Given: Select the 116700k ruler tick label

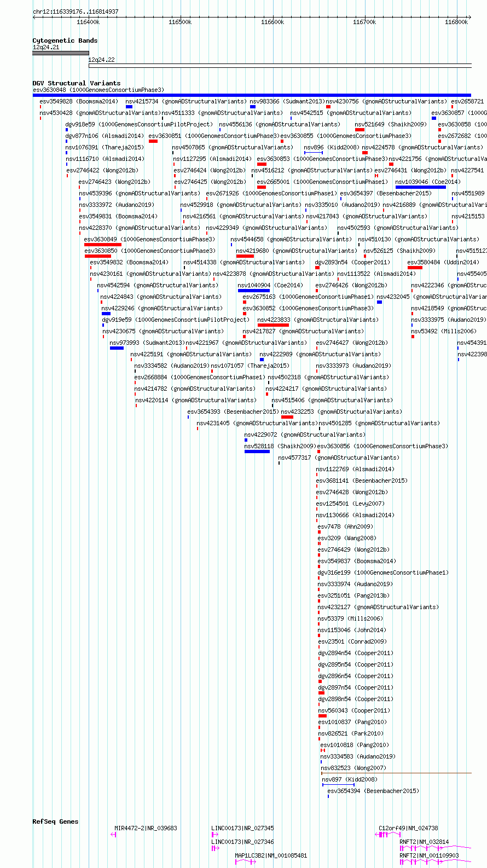Looking at the screenshot, I should pyautogui.click(x=364, y=22).
